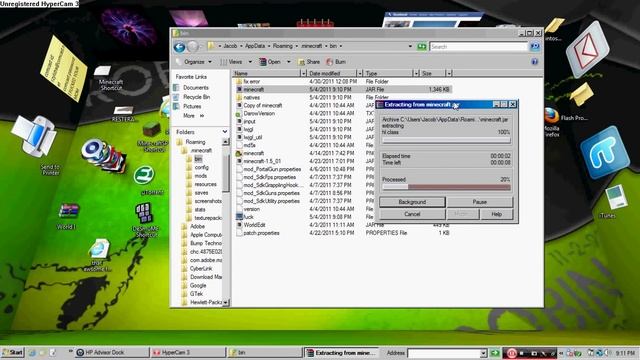This screenshot has height=360, width=640.
Task: Select the iTunes desktop icon
Action: 616,202
